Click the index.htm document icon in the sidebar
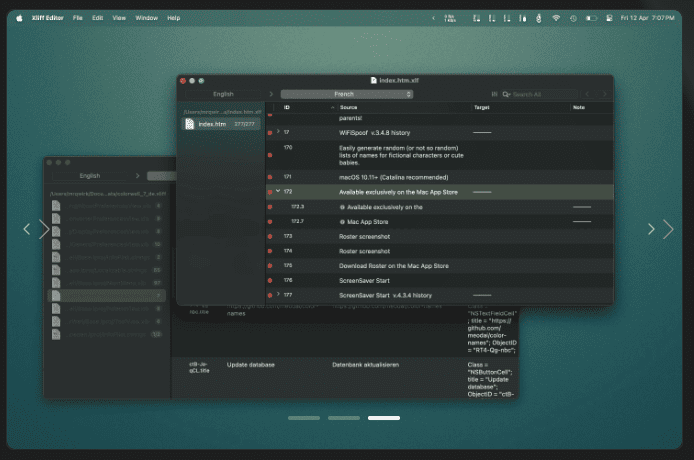The height and width of the screenshot is (460, 694). point(189,124)
